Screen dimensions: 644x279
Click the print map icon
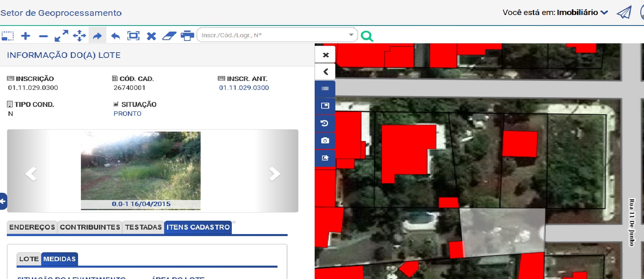[x=187, y=36]
